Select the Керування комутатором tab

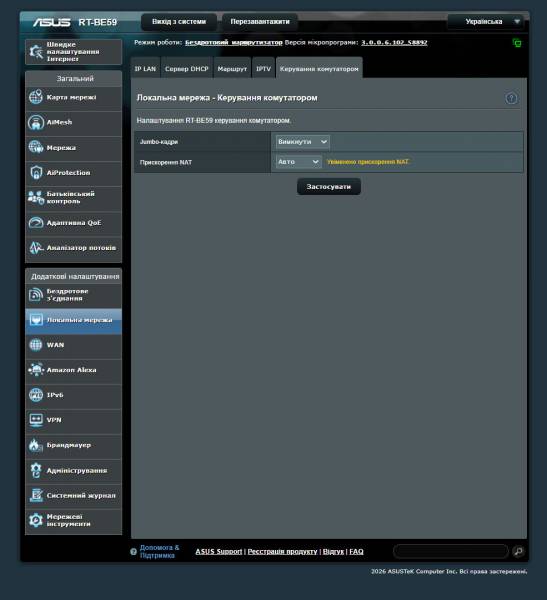point(319,69)
